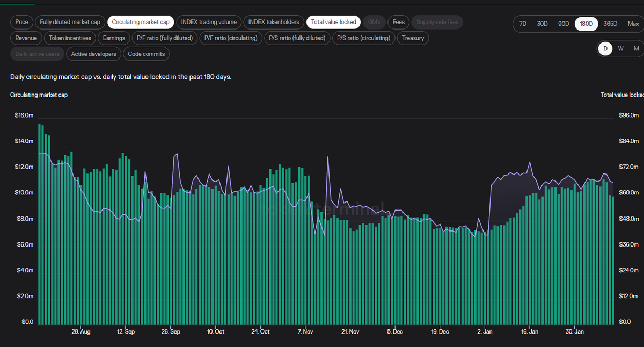Image resolution: width=644 pixels, height=347 pixels.
Task: Enable the Fees metric chip
Action: pyautogui.click(x=398, y=22)
